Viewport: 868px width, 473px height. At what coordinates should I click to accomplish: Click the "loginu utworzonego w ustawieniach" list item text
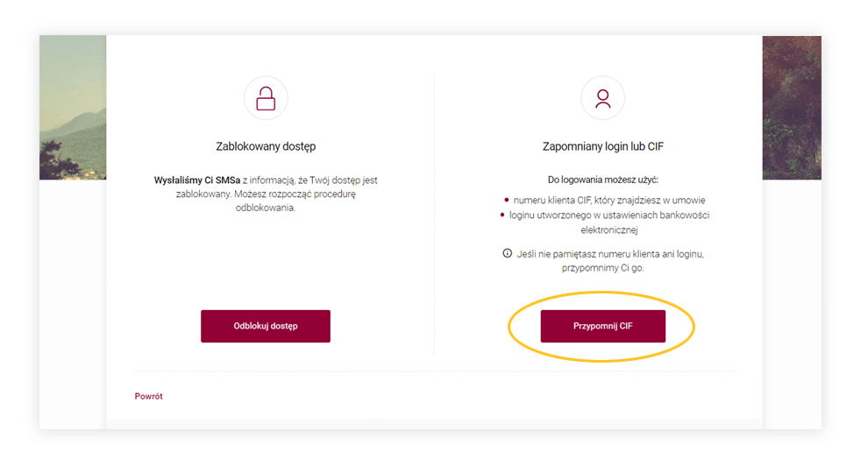(609, 215)
